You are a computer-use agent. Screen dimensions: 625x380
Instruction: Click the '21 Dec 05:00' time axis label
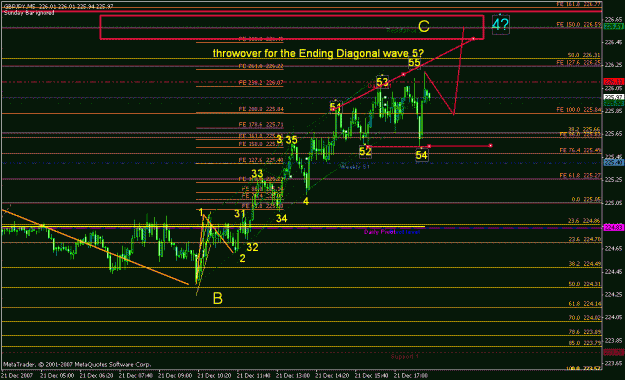click(x=57, y=376)
